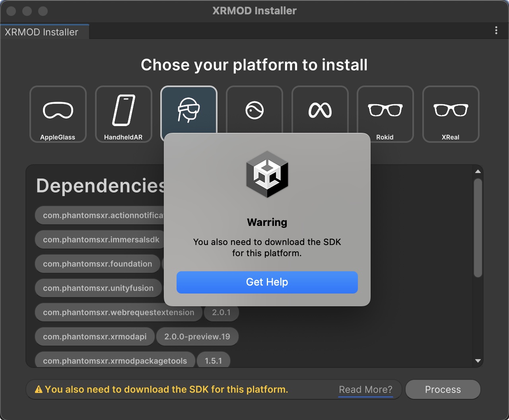Click version 2.0.1 badge

tap(221, 313)
